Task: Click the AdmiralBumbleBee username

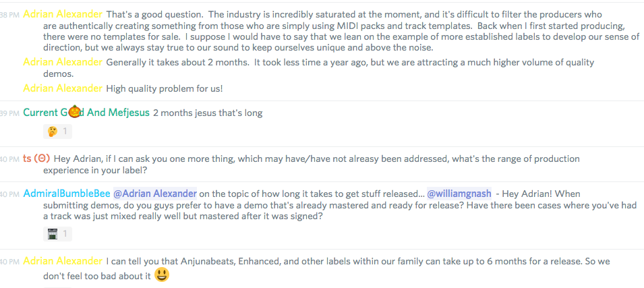Action: pos(66,194)
